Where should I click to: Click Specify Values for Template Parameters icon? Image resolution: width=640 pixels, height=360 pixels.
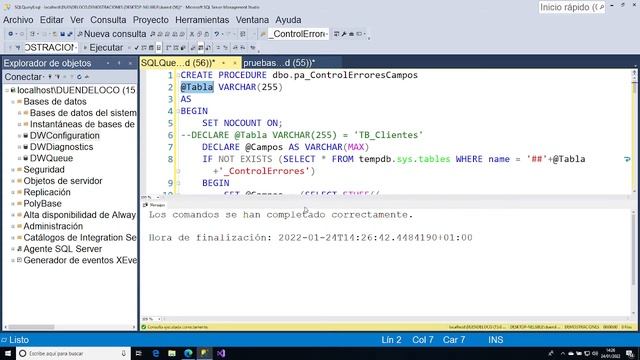coord(253,48)
